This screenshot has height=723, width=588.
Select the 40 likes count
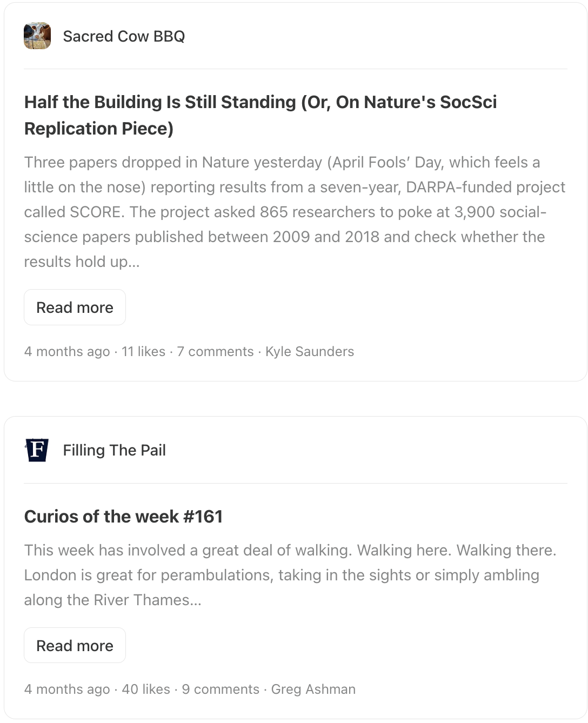click(x=146, y=689)
